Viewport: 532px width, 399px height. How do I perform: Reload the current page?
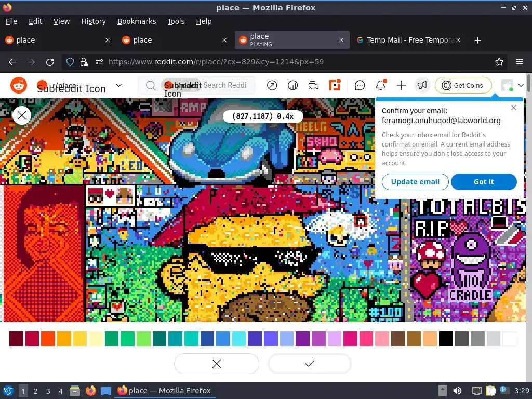(50, 62)
